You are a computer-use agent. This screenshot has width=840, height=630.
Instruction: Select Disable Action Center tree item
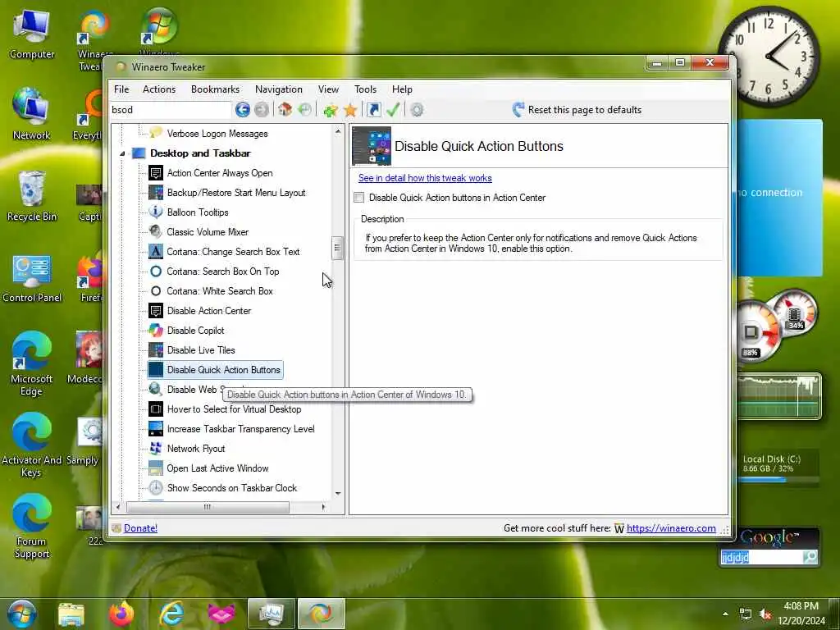click(209, 311)
